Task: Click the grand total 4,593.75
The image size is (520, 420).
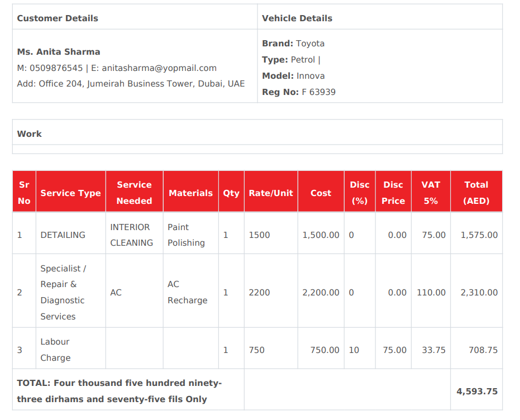Action: coord(476,392)
